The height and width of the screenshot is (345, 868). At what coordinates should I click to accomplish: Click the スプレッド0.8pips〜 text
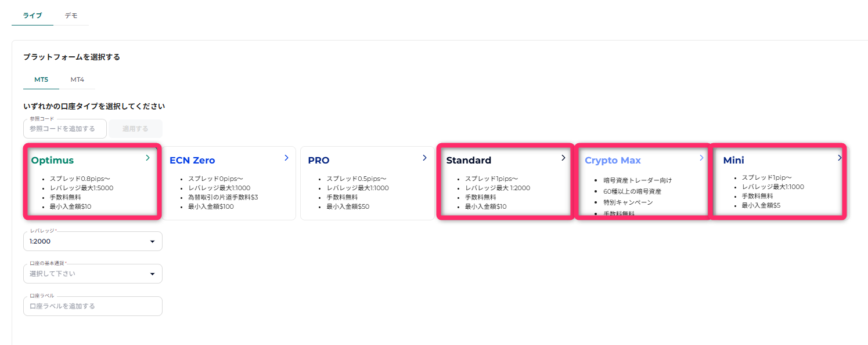80,179
